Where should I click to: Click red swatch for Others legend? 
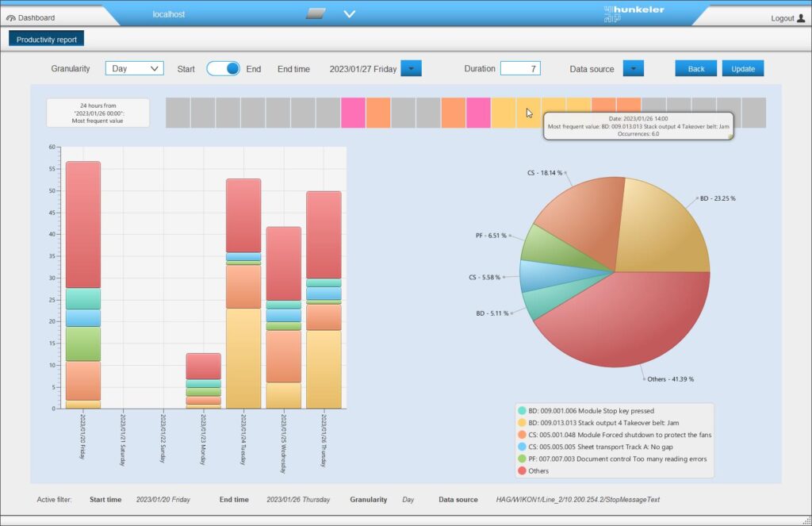522,470
